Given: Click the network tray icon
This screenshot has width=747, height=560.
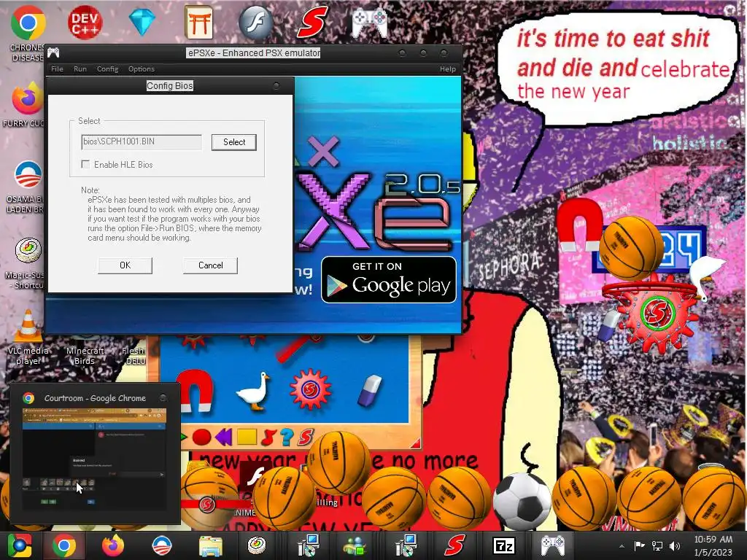Looking at the screenshot, I should 657,546.
